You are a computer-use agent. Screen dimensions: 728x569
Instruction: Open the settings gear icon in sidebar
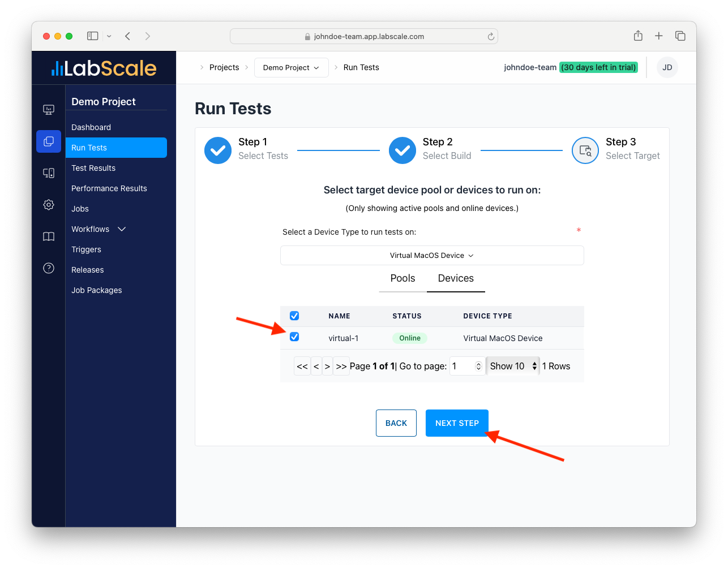[49, 205]
